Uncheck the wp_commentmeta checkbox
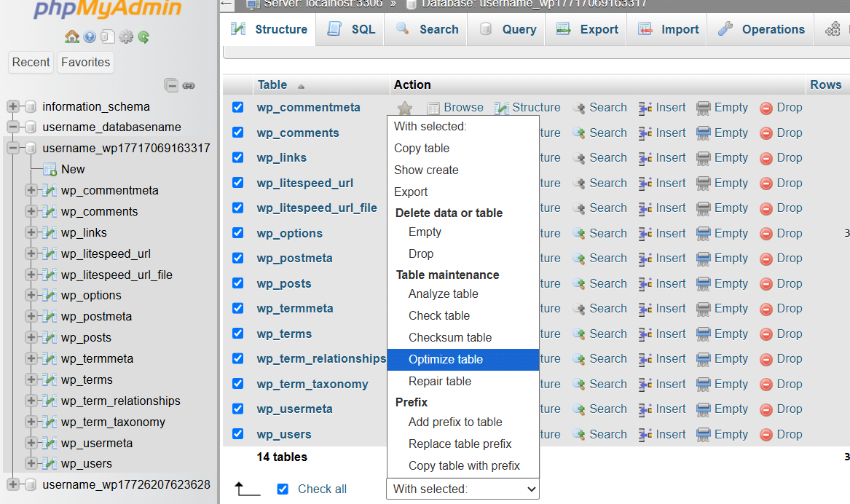The width and height of the screenshot is (850, 504). 238,107
